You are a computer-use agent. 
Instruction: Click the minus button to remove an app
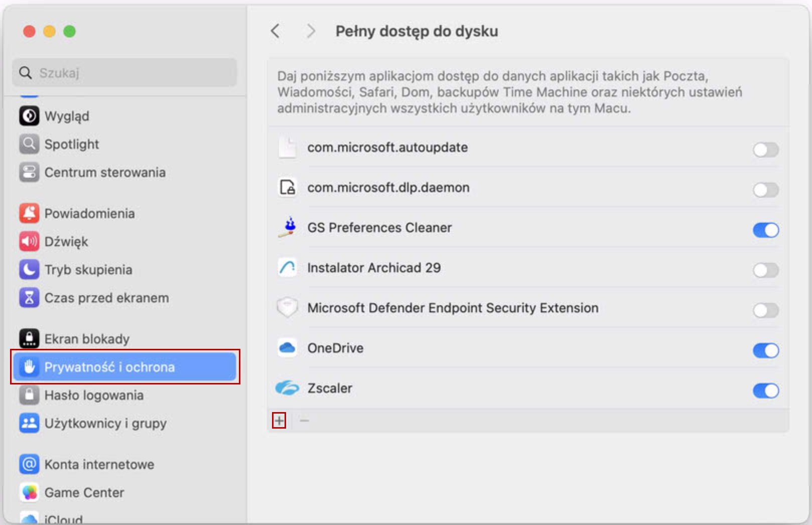coord(304,421)
